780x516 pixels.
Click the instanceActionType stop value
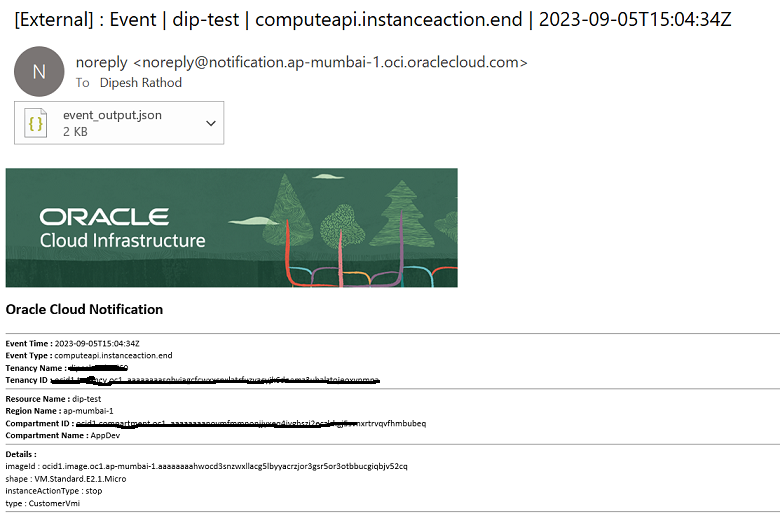(94, 491)
